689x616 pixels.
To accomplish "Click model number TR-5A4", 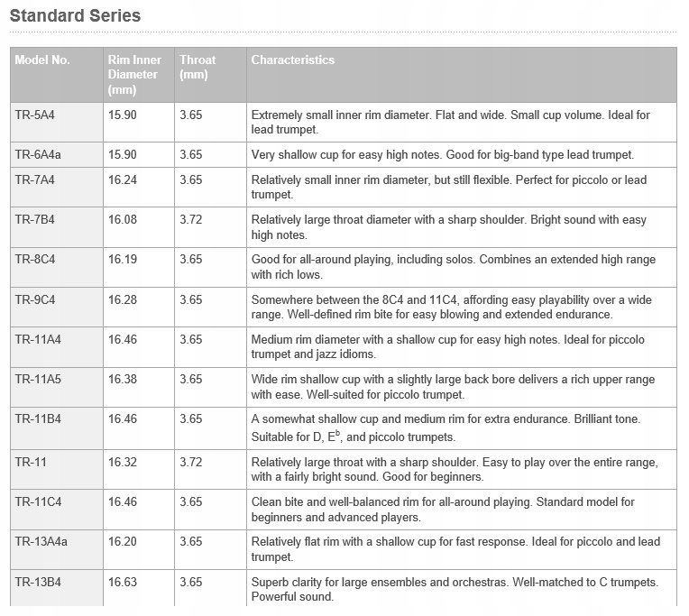I will coord(34,115).
